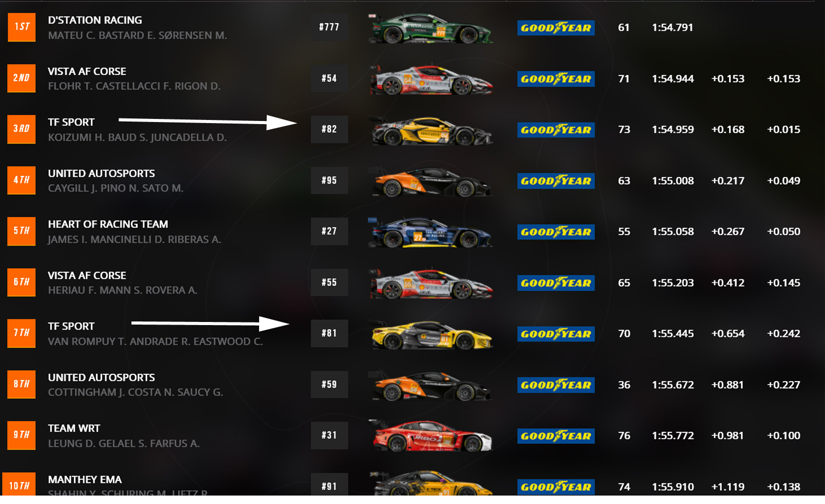Select the Goodyear logo in Team WRT row
825x504 pixels.
pyautogui.click(x=556, y=436)
